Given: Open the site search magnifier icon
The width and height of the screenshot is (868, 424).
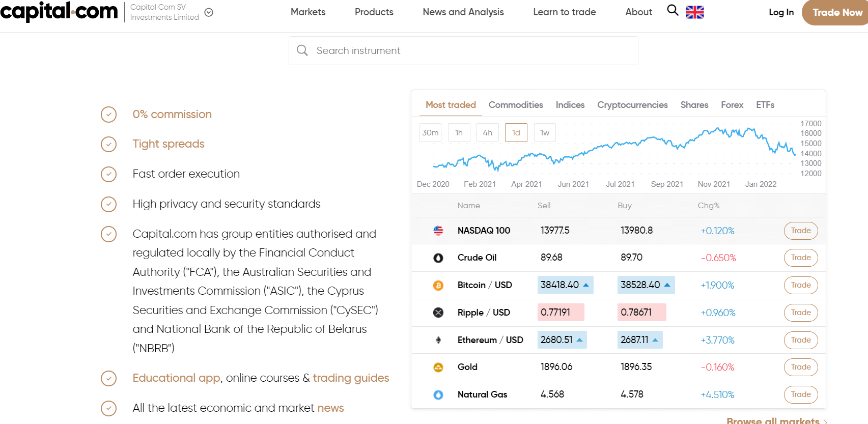Looking at the screenshot, I should click(673, 10).
